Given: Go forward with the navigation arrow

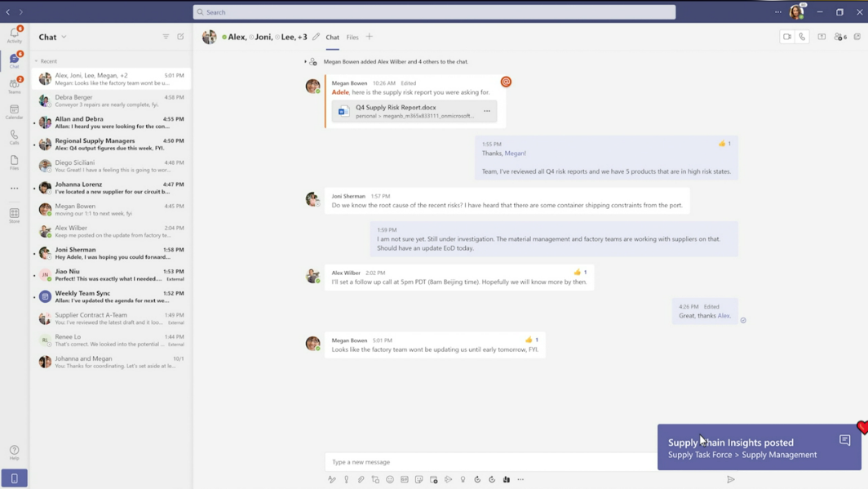Looking at the screenshot, I should point(21,11).
